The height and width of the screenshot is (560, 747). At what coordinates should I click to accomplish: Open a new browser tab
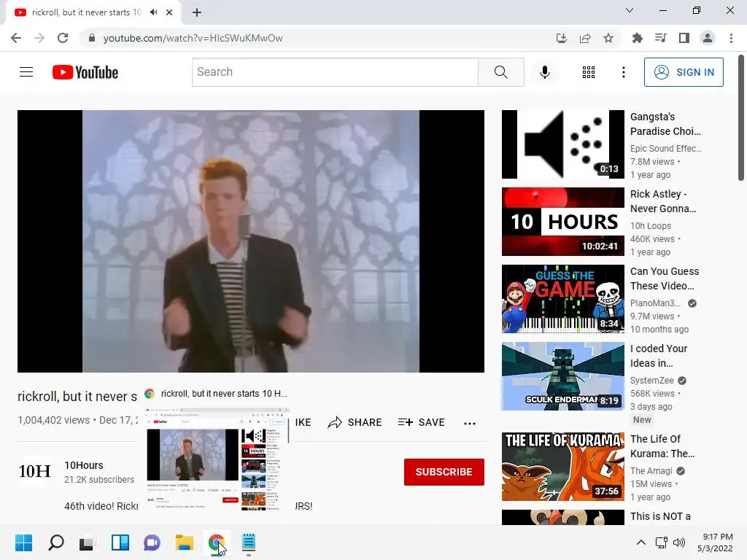pyautogui.click(x=197, y=12)
